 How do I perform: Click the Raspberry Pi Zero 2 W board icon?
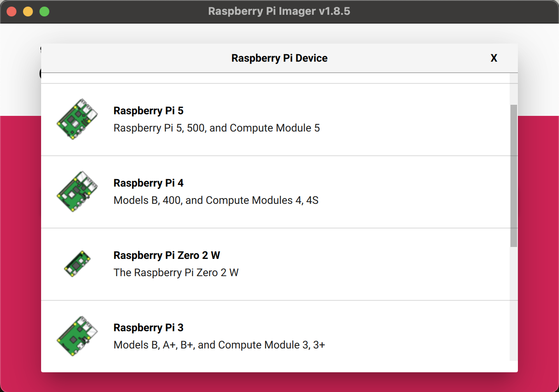click(77, 264)
